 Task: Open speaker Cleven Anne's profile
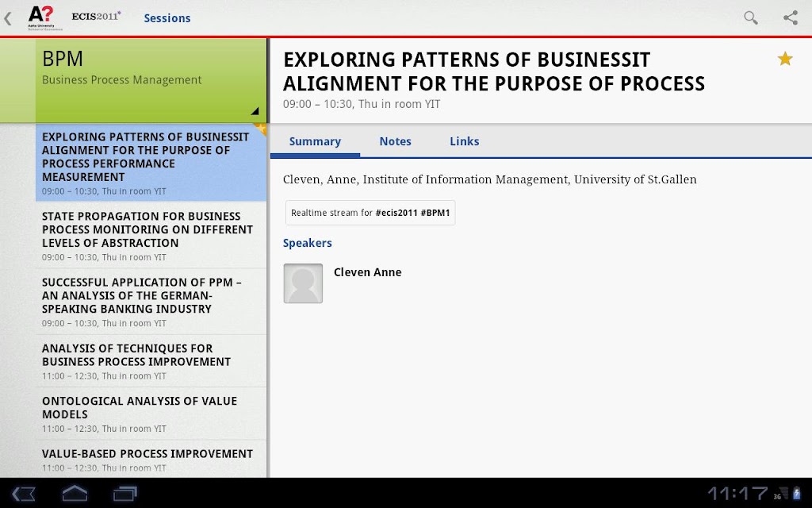pyautogui.click(x=367, y=272)
